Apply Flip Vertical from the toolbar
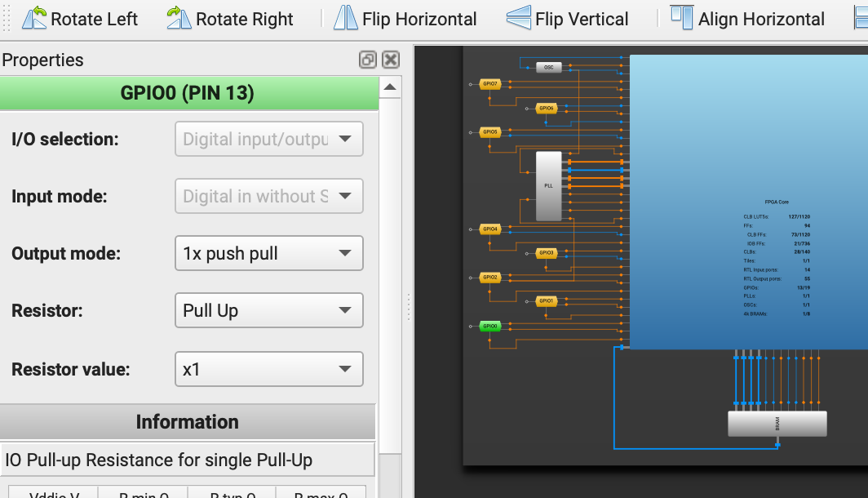This screenshot has width=868, height=498. click(x=568, y=19)
